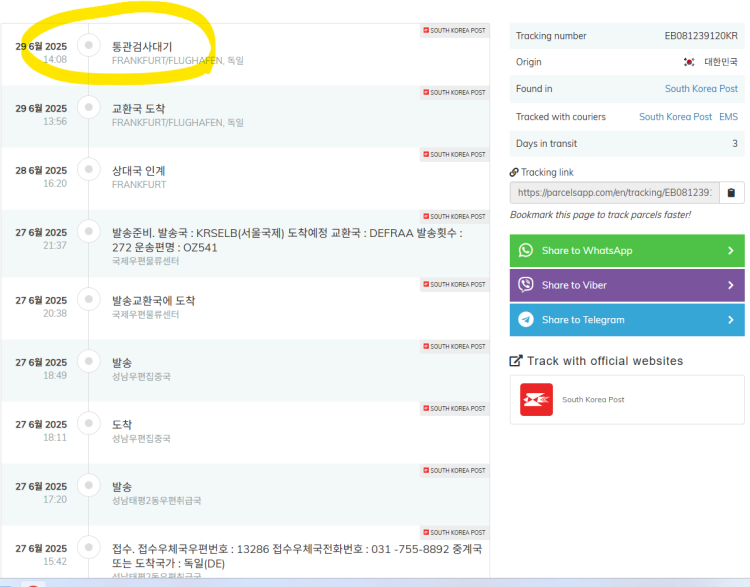The width and height of the screenshot is (750, 587).
Task: Click the 통관검사대기 status text
Action: click(x=142, y=47)
